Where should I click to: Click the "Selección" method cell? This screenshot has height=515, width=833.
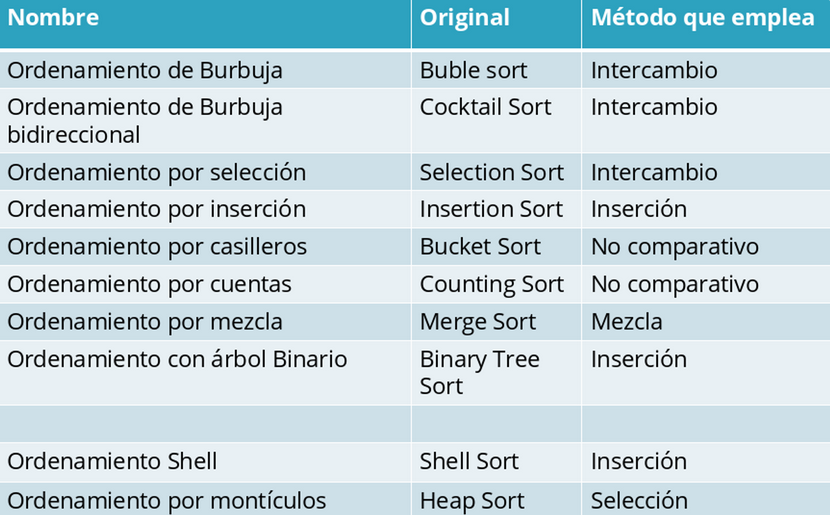(639, 501)
